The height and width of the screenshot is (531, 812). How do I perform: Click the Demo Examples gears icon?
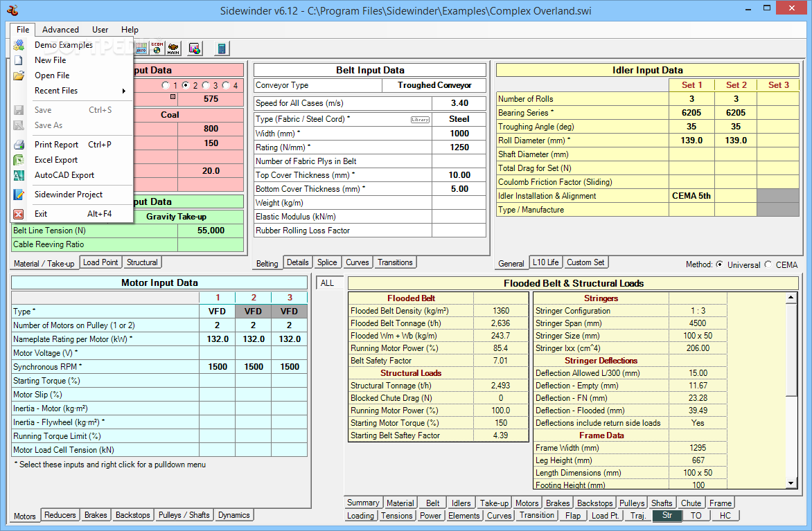[19, 45]
